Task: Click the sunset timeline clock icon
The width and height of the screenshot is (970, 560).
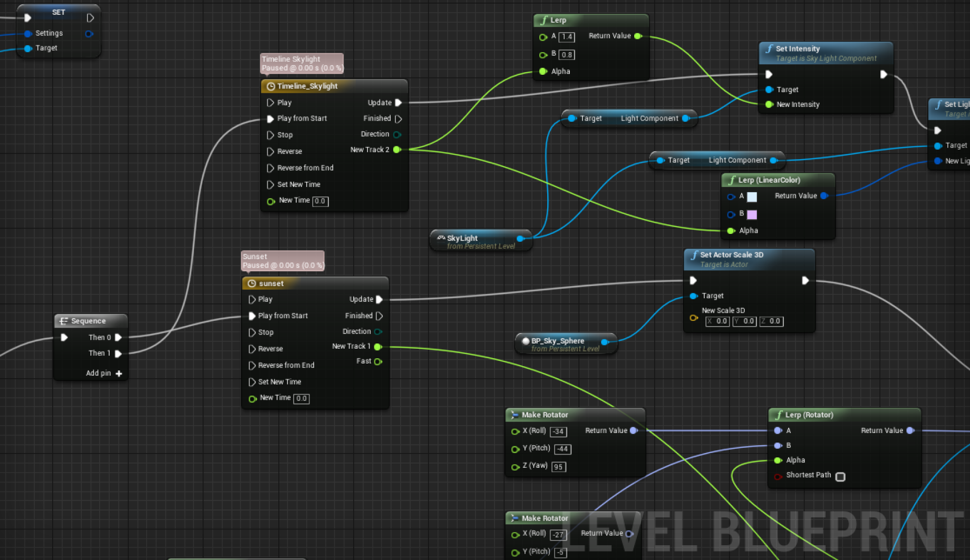Action: [251, 283]
